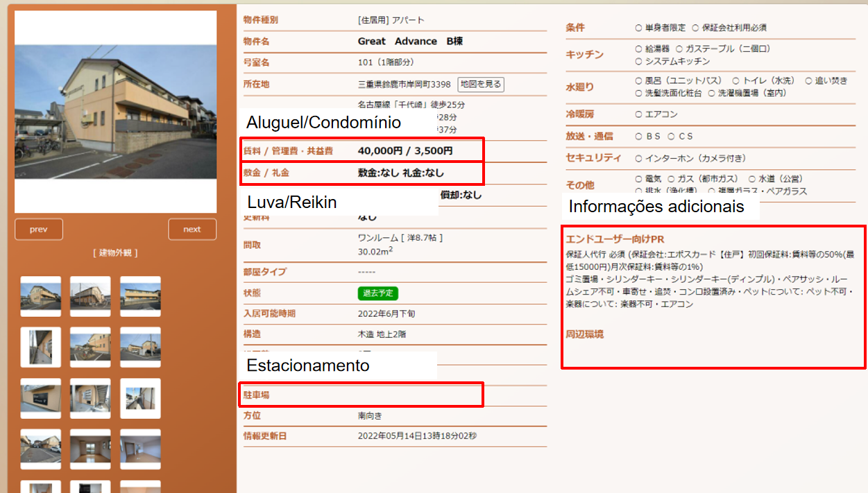
Task: Click the green 退去予定 status badge
Action: tap(377, 293)
